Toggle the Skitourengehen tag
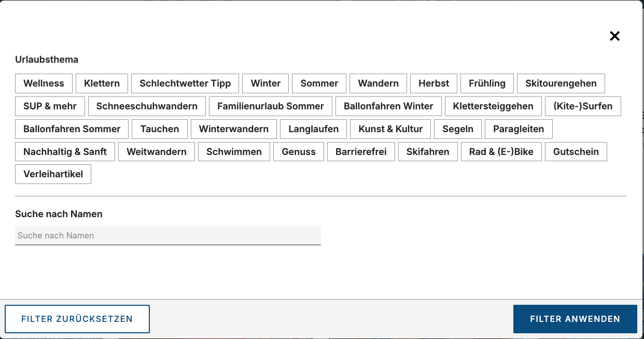This screenshot has height=339, width=644. pos(561,83)
